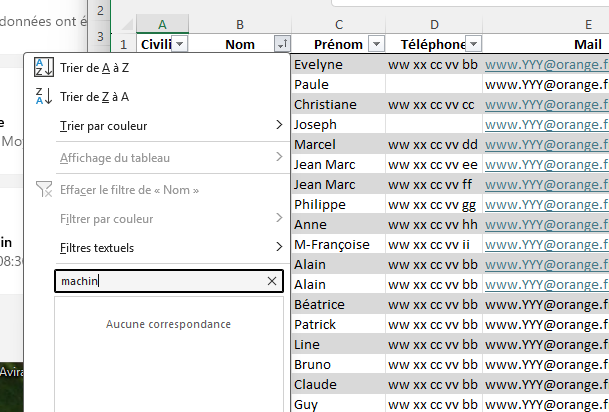Open the Civilité column filter dropdown
The image size is (609, 412).
179,44
